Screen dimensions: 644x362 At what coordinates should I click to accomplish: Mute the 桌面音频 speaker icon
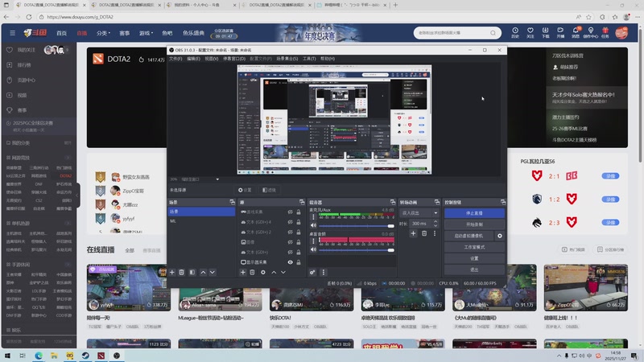(313, 249)
